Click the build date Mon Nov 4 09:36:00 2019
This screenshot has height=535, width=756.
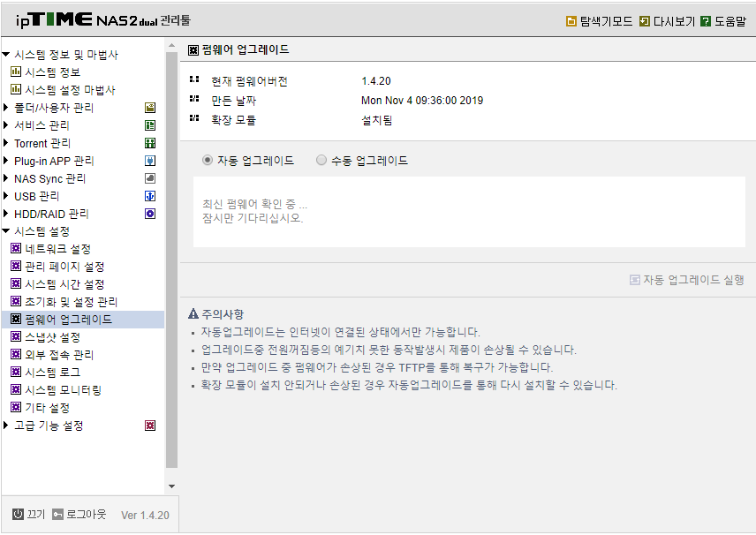pos(422,101)
